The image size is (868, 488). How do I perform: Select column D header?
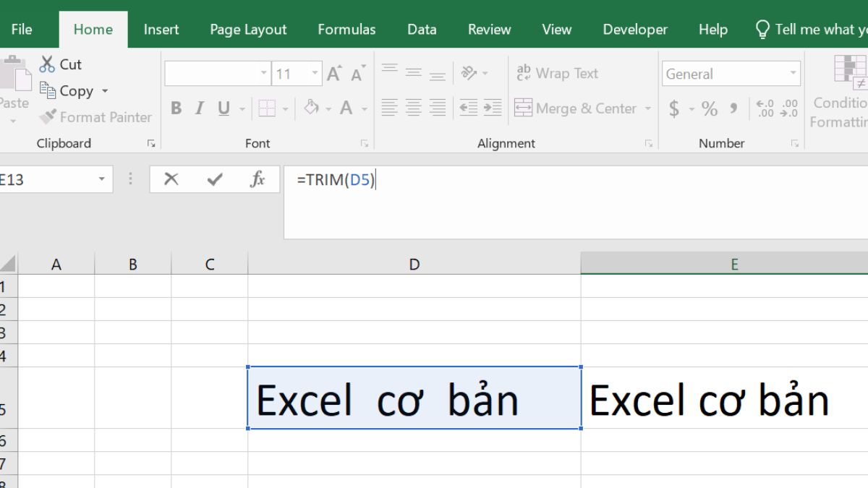(x=414, y=264)
